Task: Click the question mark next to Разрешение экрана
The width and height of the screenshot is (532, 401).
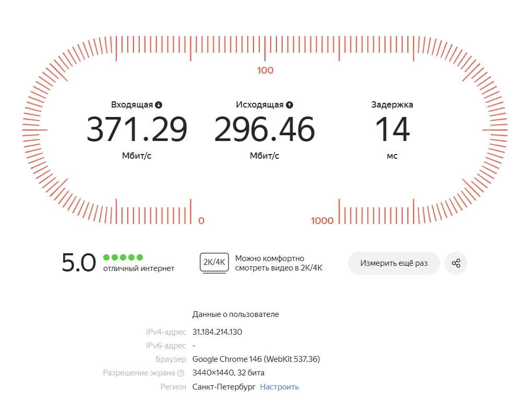Action: [181, 373]
